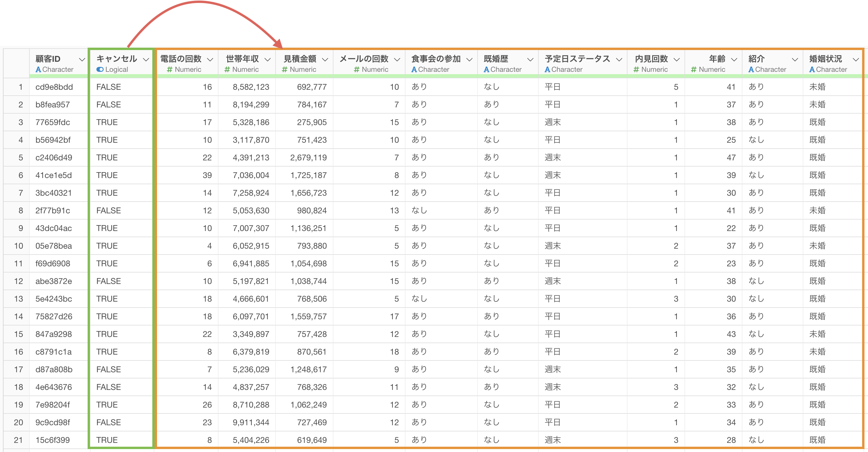The width and height of the screenshot is (868, 452).
Task: Open the 予定日ステータス column dropdown arrow
Action: click(619, 60)
